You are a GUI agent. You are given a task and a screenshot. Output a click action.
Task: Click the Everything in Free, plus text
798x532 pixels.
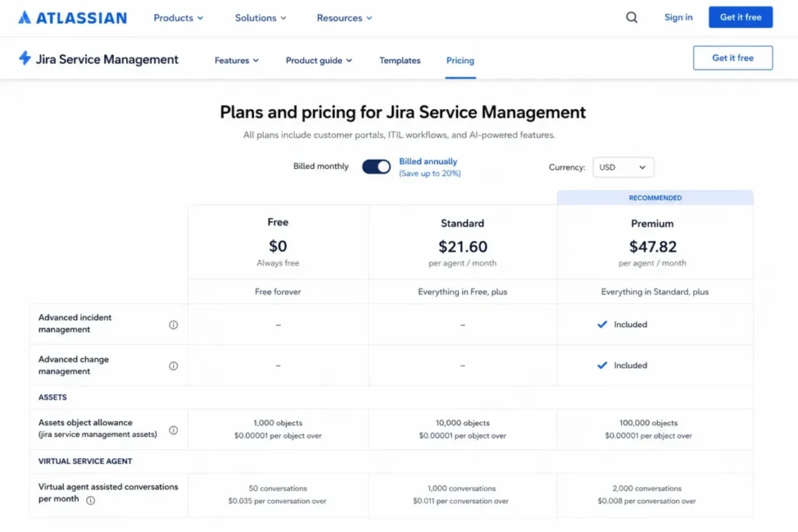tap(463, 291)
